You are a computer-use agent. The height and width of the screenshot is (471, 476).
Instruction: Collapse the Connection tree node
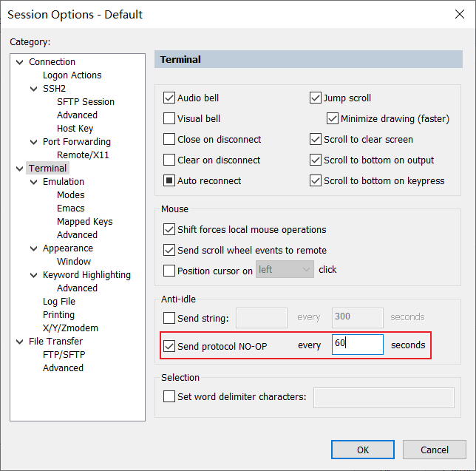coord(20,62)
